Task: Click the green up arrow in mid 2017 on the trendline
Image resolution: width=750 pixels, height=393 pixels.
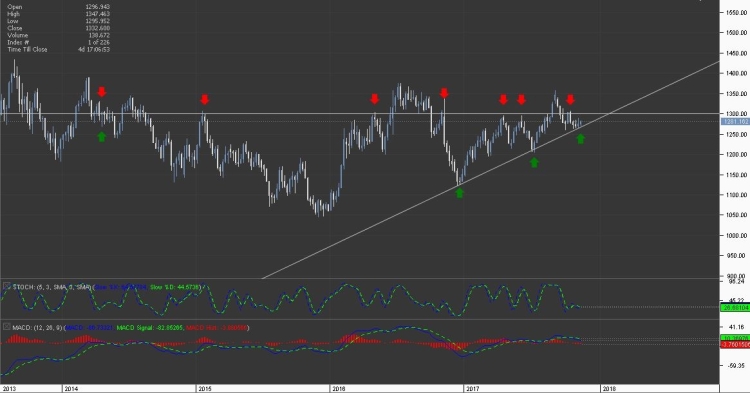Action: pos(534,163)
